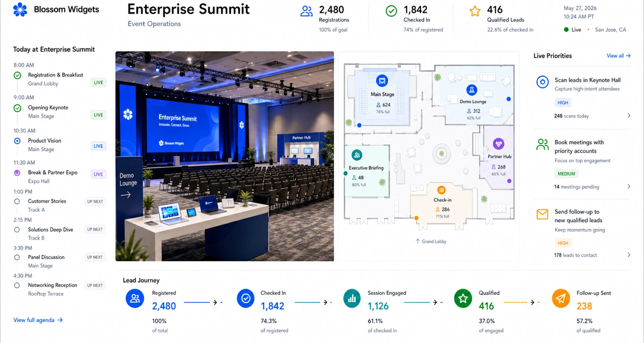
Task: Click the Executive Briefing room on map
Action: pyautogui.click(x=367, y=171)
